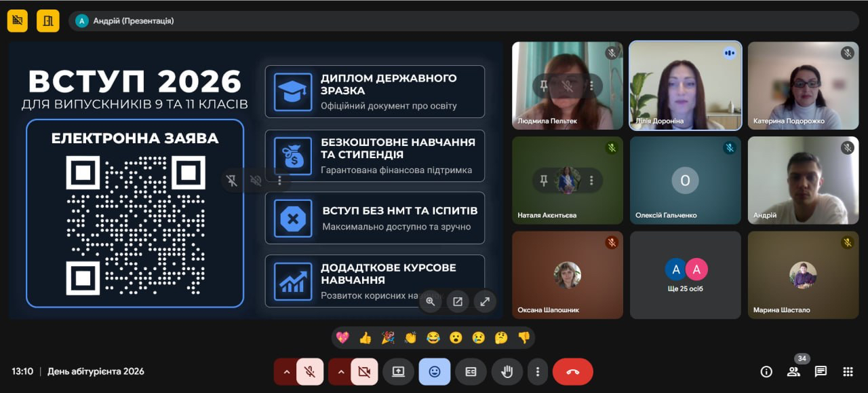Image resolution: width=868 pixels, height=393 pixels.
Task: Leave the call with the red hang-up button
Action: coord(572,371)
